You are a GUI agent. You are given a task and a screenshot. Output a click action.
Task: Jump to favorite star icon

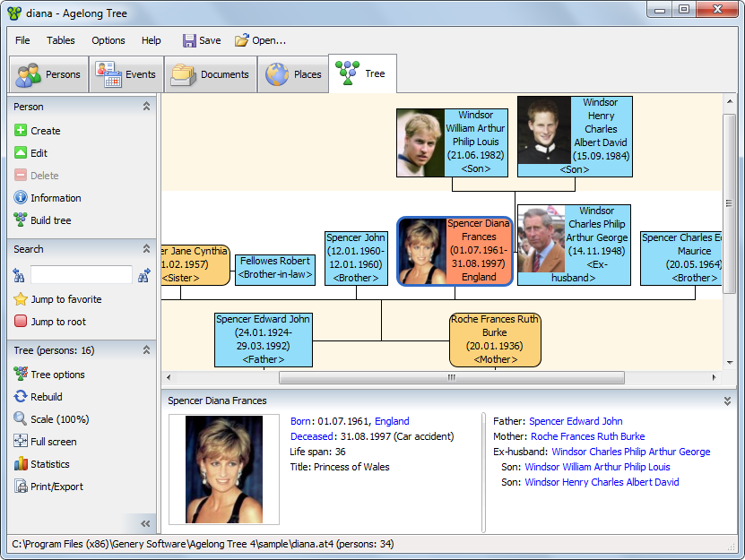tap(21, 299)
